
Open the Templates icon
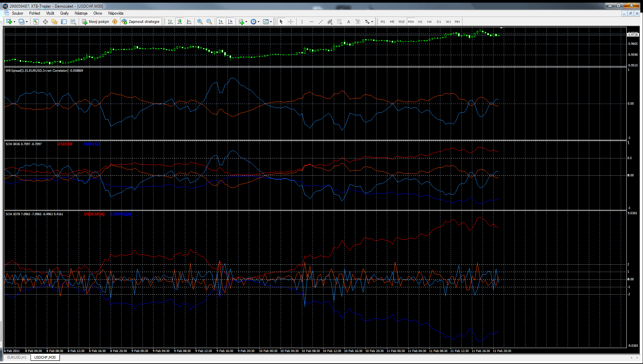266,22
